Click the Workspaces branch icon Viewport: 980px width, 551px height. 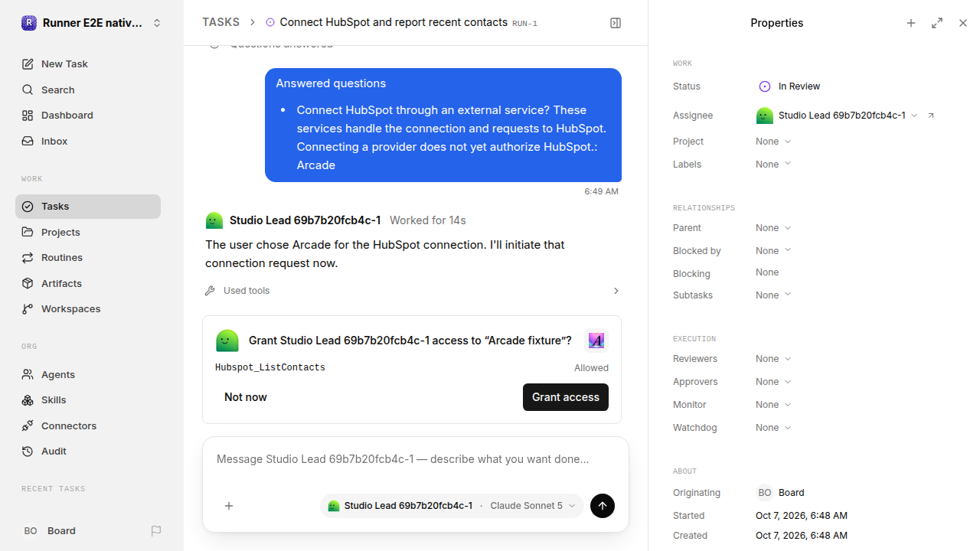pyautogui.click(x=28, y=309)
